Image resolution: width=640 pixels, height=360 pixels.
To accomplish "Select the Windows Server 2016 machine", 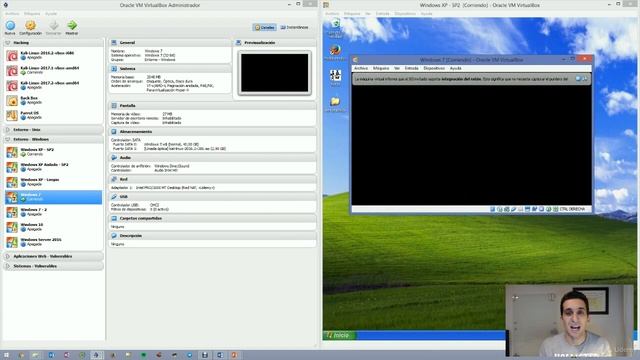I will pyautogui.click(x=53, y=242).
